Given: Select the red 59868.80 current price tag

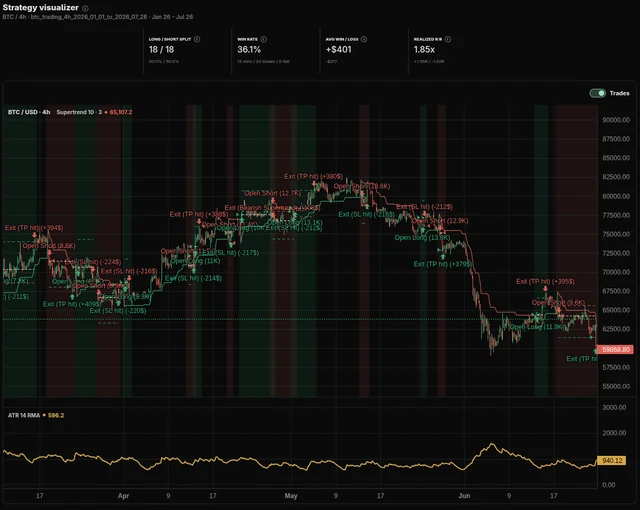Looking at the screenshot, I should pyautogui.click(x=615, y=350).
